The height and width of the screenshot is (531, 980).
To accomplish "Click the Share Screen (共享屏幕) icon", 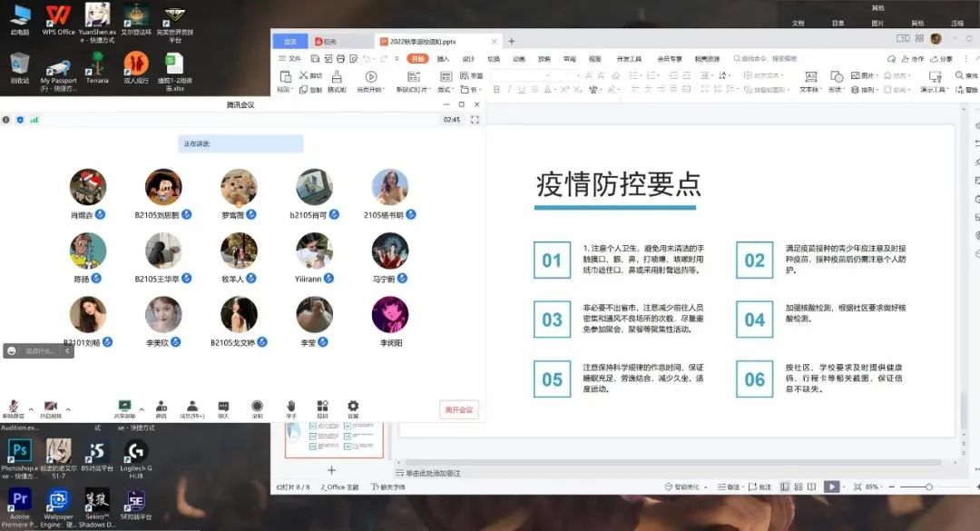I will click(124, 407).
